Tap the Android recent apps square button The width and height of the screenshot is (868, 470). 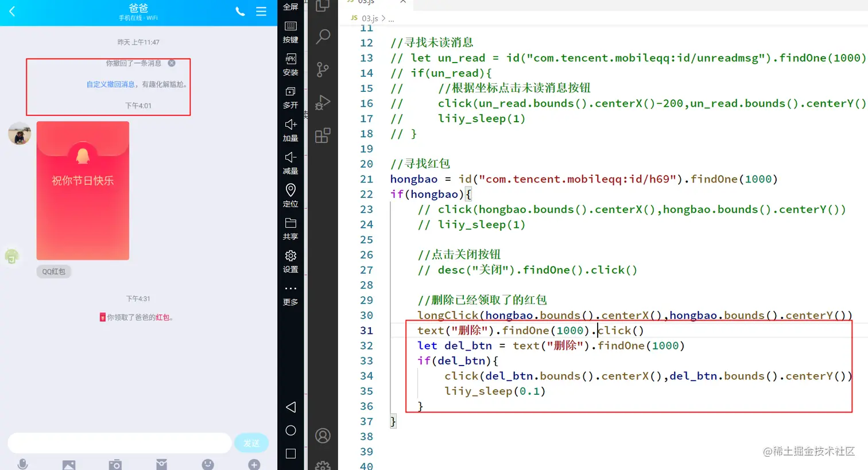pyautogui.click(x=290, y=454)
